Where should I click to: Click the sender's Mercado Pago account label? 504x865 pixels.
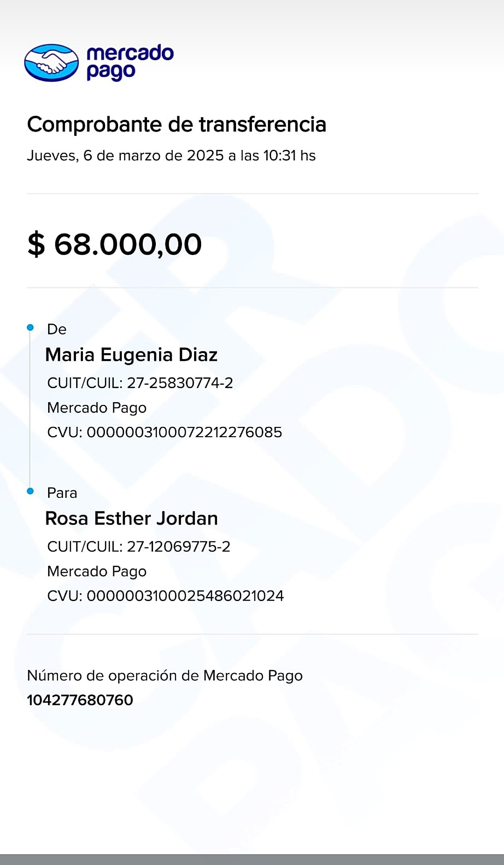click(x=97, y=408)
